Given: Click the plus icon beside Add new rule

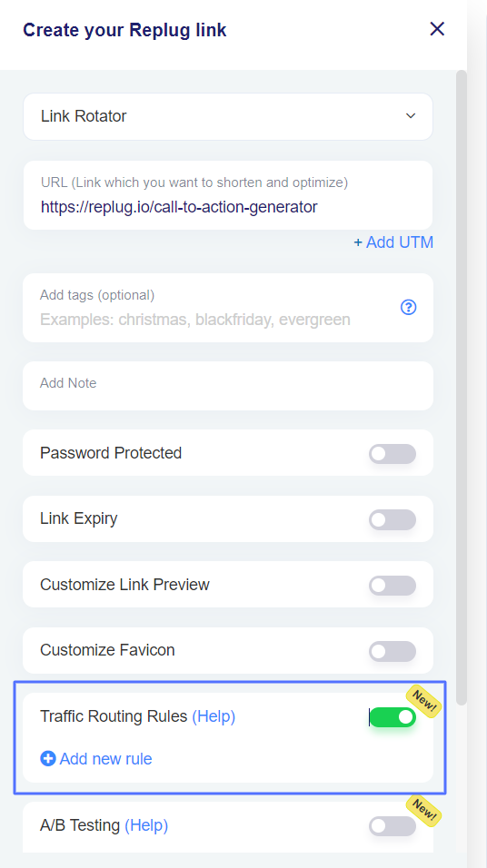Looking at the screenshot, I should click(47, 758).
